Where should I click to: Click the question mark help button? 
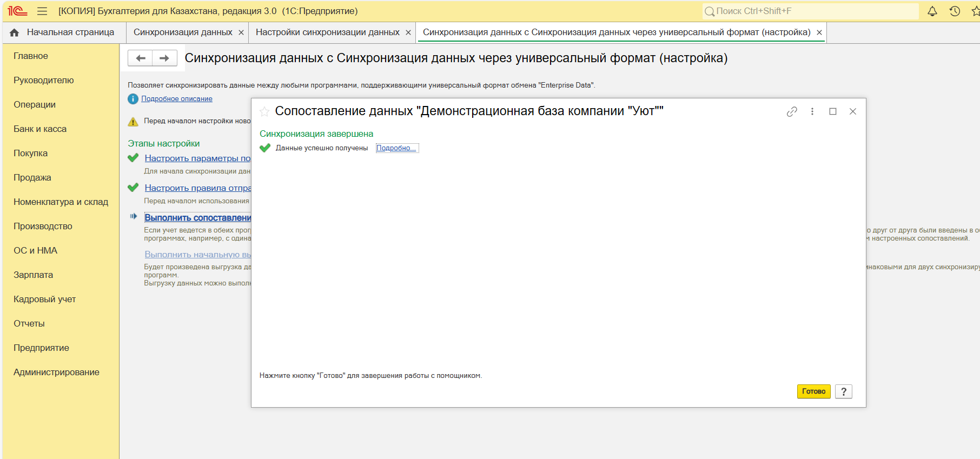tap(844, 391)
